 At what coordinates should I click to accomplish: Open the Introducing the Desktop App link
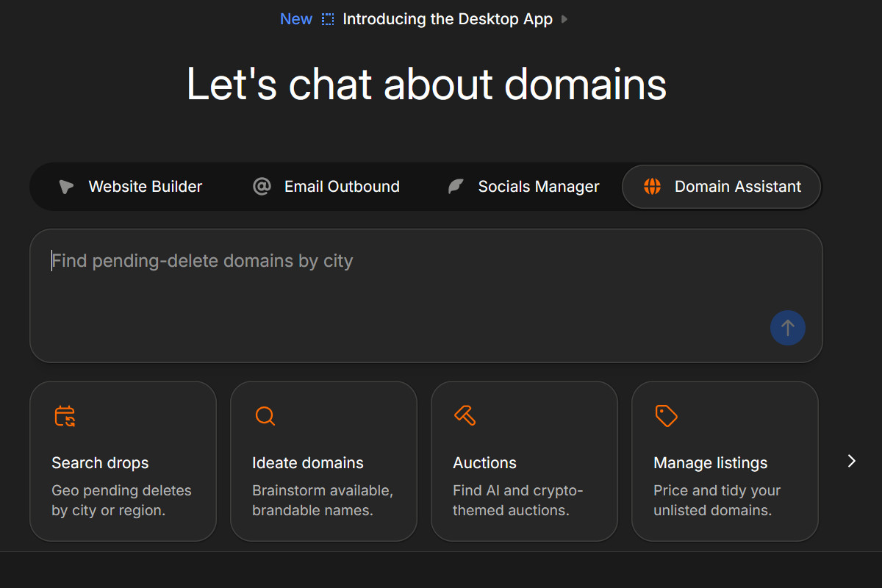pos(448,19)
